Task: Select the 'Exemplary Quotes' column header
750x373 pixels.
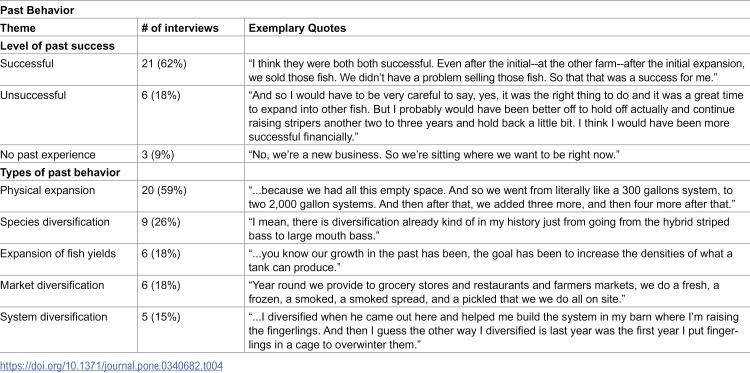Action: [x=297, y=28]
